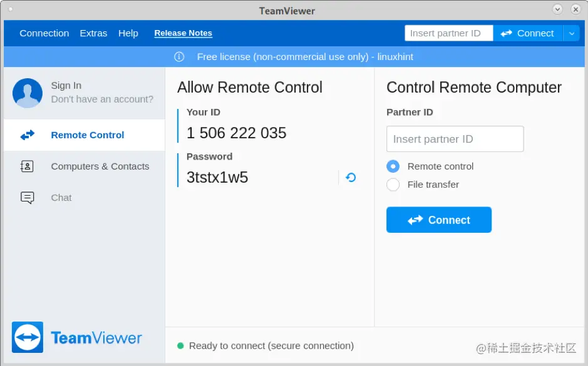Click "Don't have an account?" link
The width and height of the screenshot is (588, 366).
[102, 99]
